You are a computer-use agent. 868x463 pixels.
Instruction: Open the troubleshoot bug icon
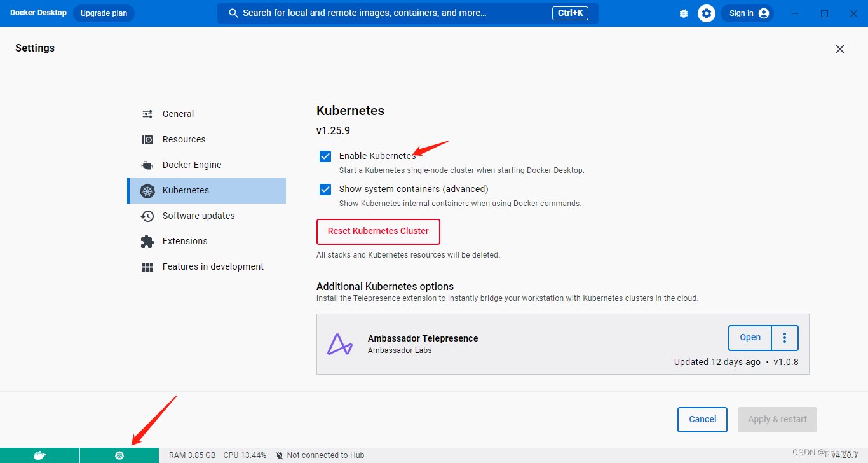pos(684,13)
